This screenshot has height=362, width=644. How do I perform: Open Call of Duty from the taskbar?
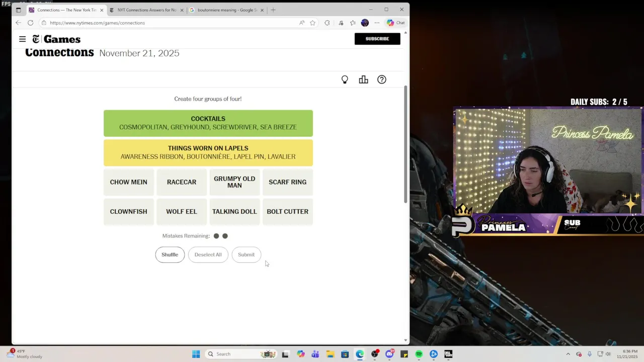[448, 354]
